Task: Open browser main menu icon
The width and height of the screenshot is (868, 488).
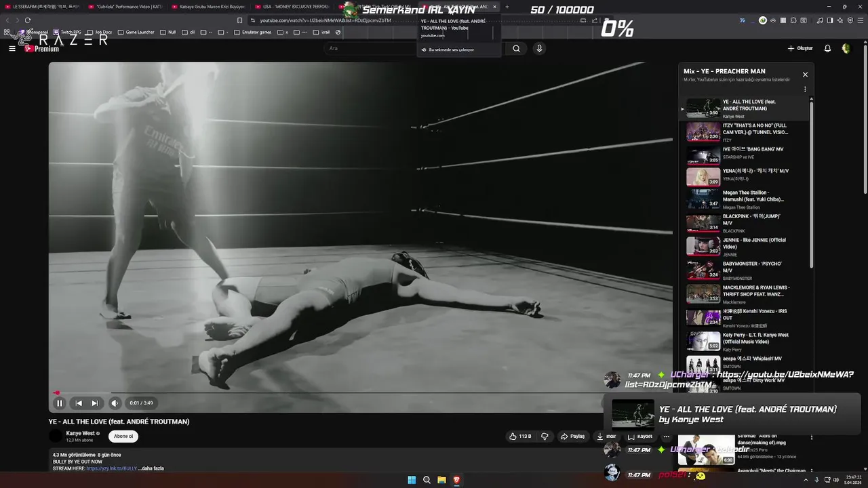Action: (861, 20)
